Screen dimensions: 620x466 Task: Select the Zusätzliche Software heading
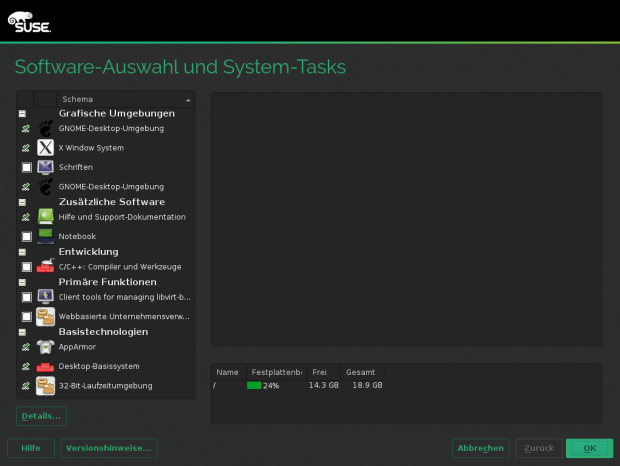coord(112,202)
